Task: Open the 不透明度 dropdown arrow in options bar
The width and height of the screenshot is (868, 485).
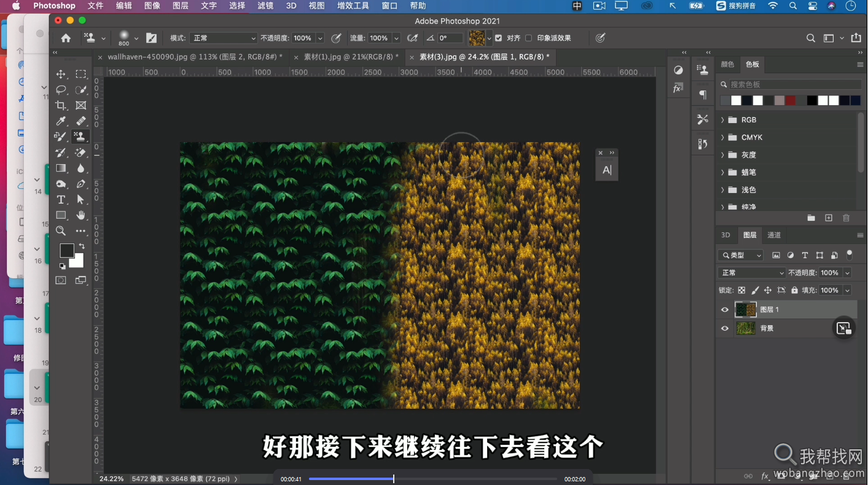Action: (x=320, y=38)
